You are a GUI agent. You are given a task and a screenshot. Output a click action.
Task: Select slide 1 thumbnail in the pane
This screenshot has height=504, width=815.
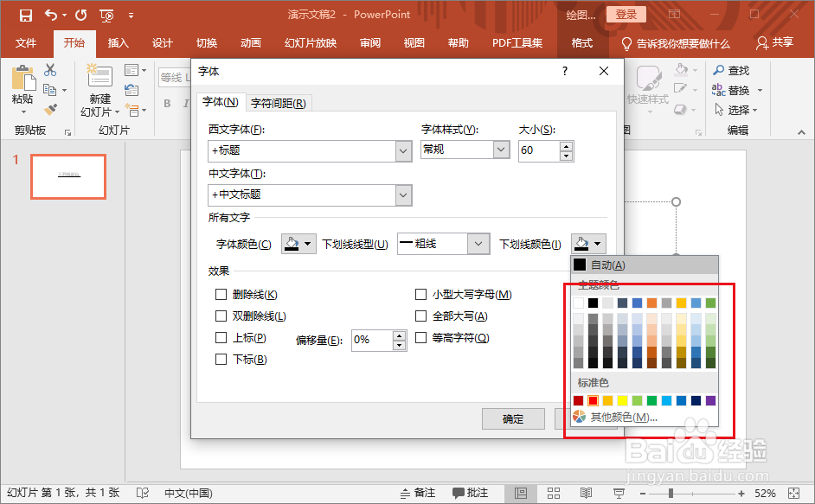(67, 176)
